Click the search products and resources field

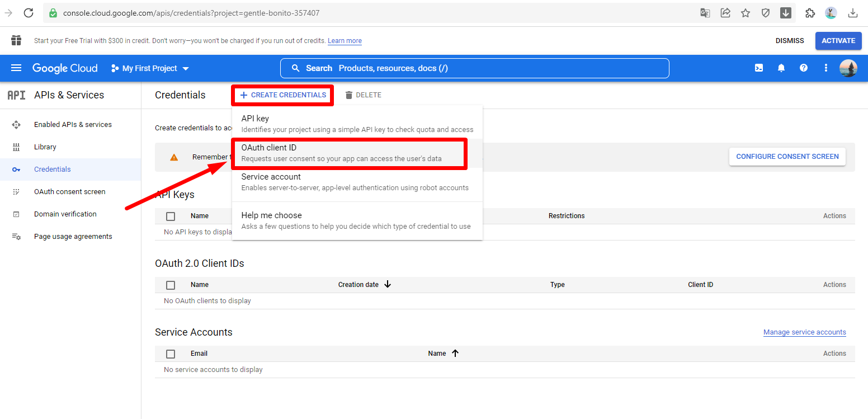474,68
